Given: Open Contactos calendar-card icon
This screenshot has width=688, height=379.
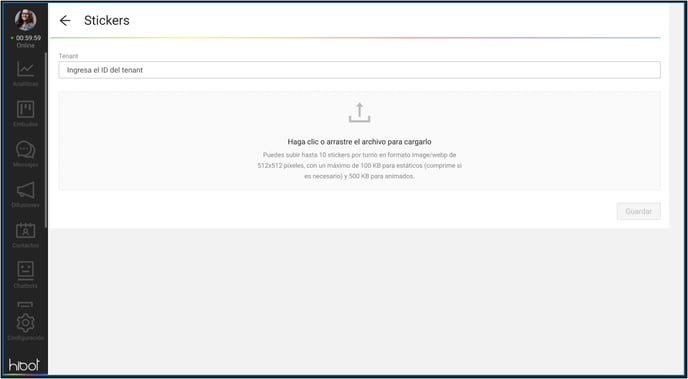Looking at the screenshot, I should [x=25, y=230].
